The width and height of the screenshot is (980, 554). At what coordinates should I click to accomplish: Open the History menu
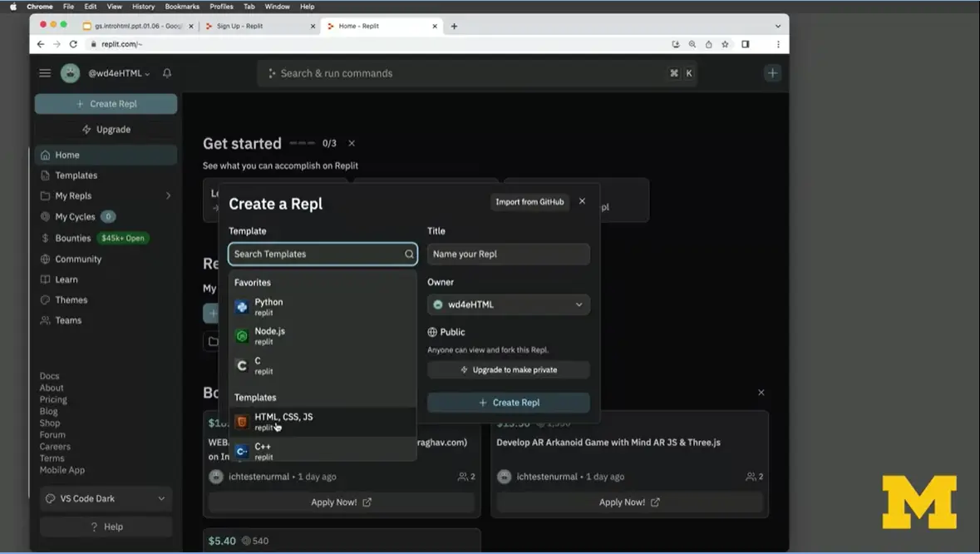point(143,7)
